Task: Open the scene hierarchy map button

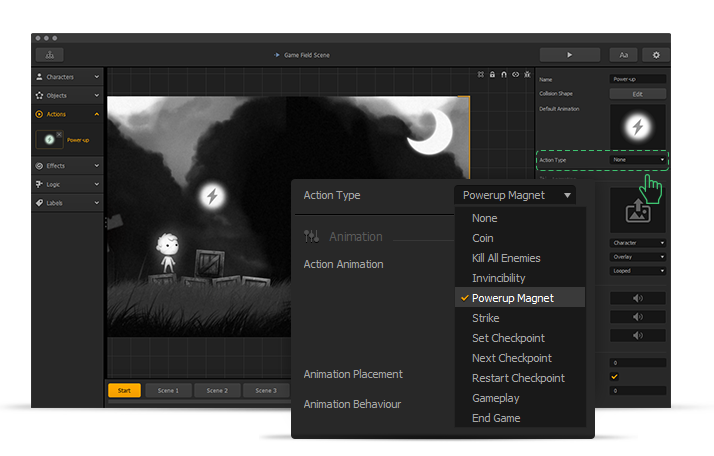Action: click(x=50, y=55)
